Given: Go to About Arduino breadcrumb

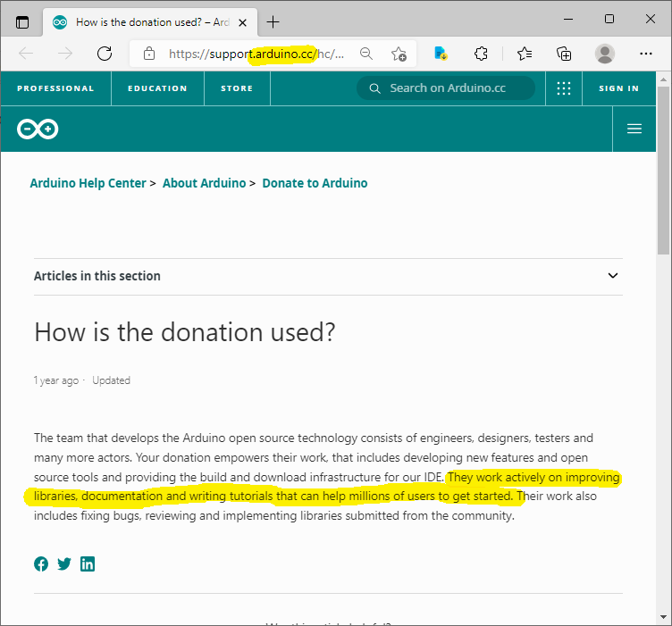Looking at the screenshot, I should click(205, 183).
